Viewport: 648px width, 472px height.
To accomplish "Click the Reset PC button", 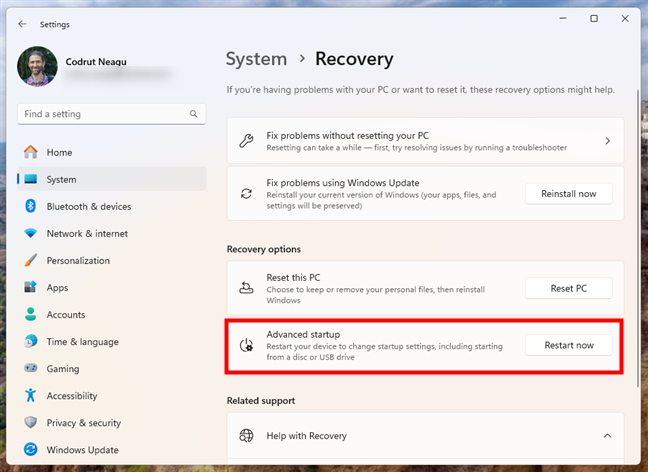I will point(569,288).
